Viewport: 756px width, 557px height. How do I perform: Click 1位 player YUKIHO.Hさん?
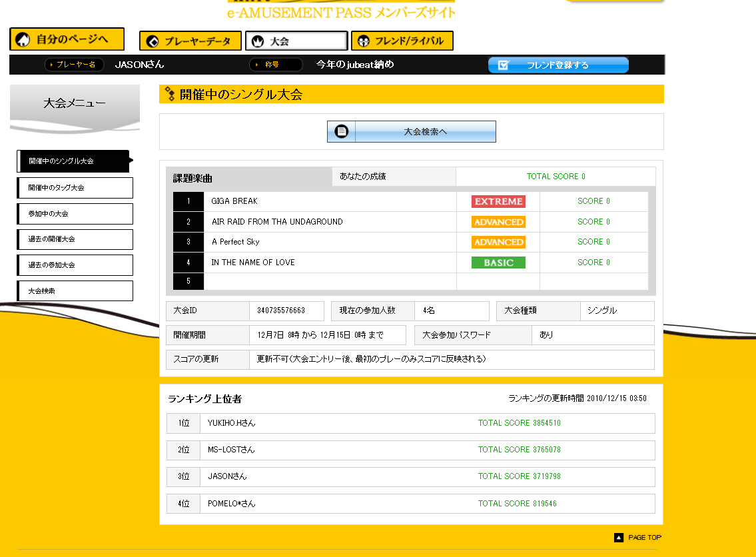[x=231, y=423]
